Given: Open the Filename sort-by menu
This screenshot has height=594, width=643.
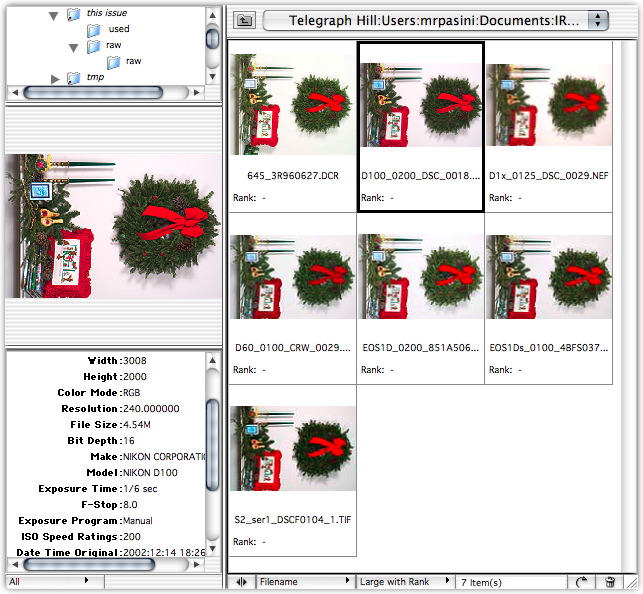Looking at the screenshot, I should [305, 582].
